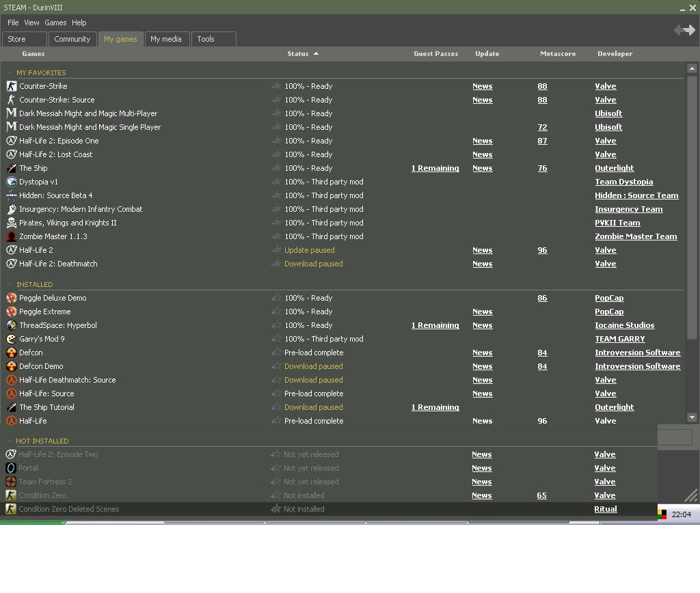Click Peggle Deluxe Demo icon
Screen dimensions: 700x593
point(12,298)
